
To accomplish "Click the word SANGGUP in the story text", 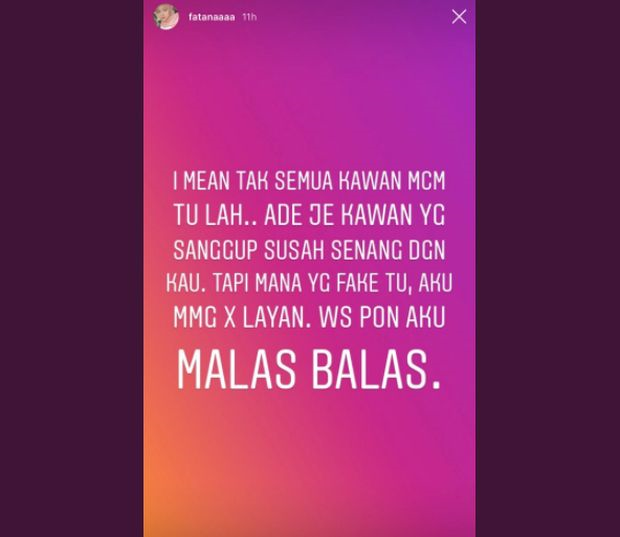I will (x=215, y=250).
